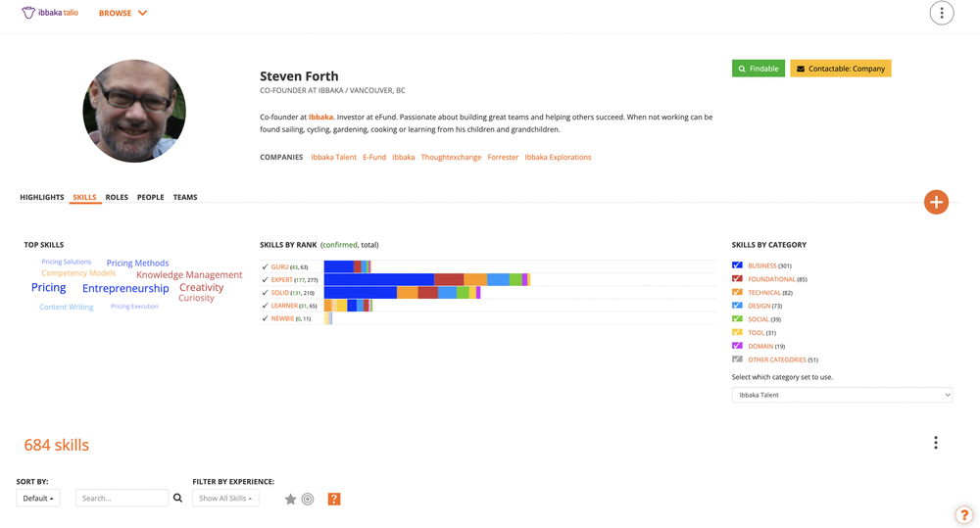The height and width of the screenshot is (528, 980).
Task: Click the Learner rank label
Action: (x=284, y=306)
